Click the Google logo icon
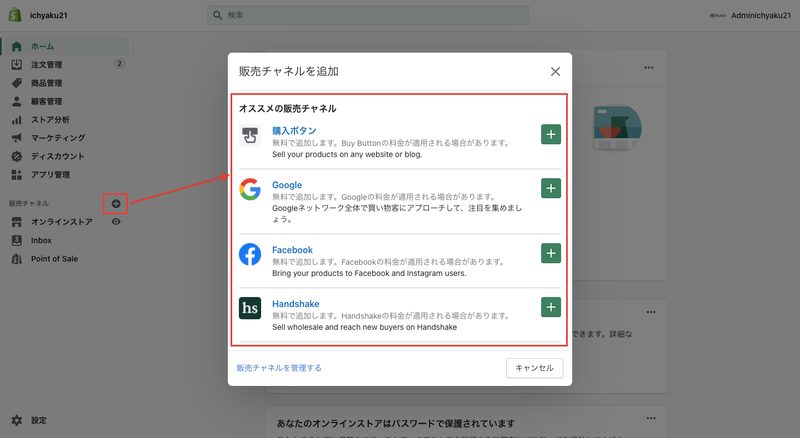This screenshot has width=800, height=438. (250, 189)
